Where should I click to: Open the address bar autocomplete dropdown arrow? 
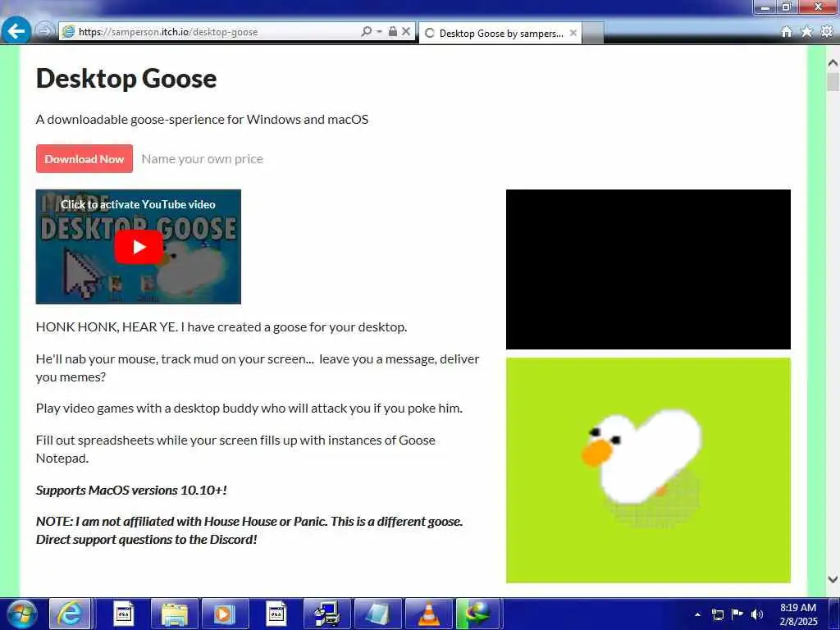(379, 32)
